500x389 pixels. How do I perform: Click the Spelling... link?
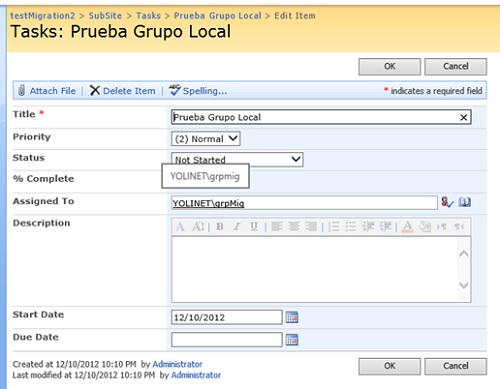pos(205,91)
